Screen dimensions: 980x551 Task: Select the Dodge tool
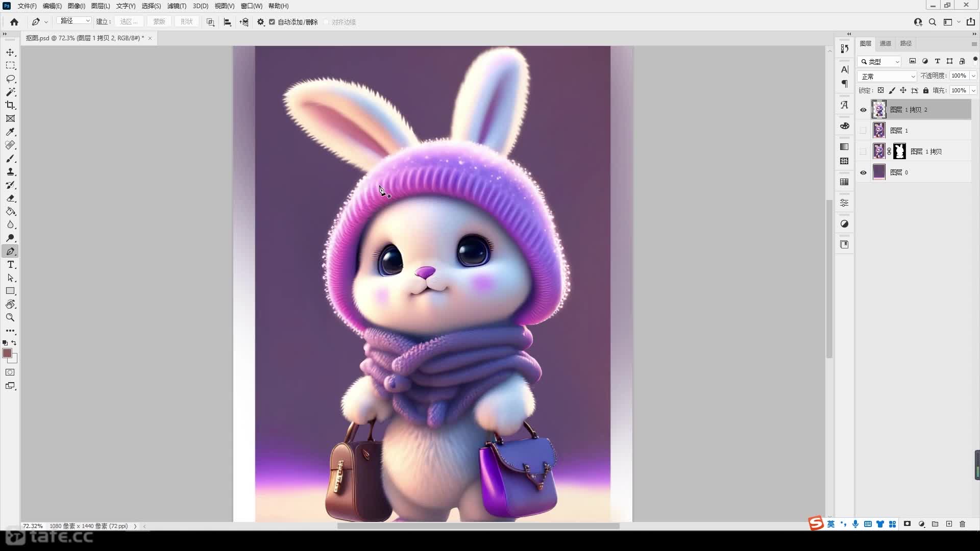point(10,238)
